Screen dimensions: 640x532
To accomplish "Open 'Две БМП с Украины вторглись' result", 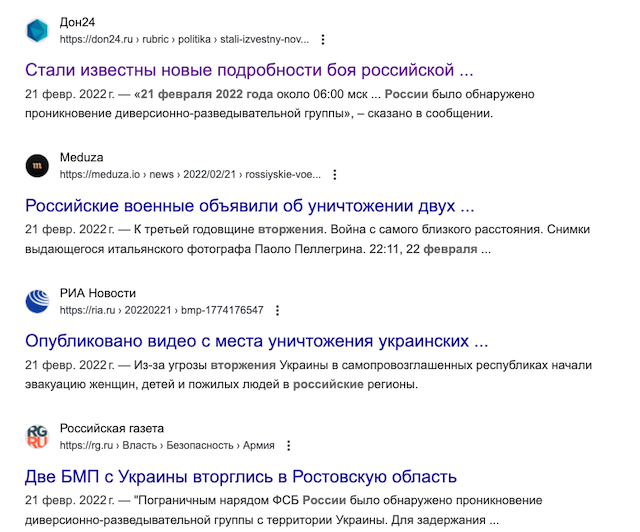I will 241,476.
